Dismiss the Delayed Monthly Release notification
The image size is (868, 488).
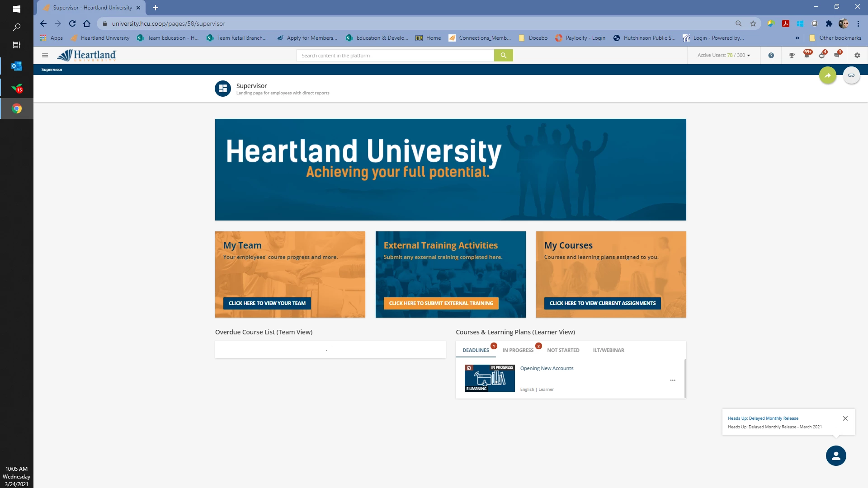845,418
